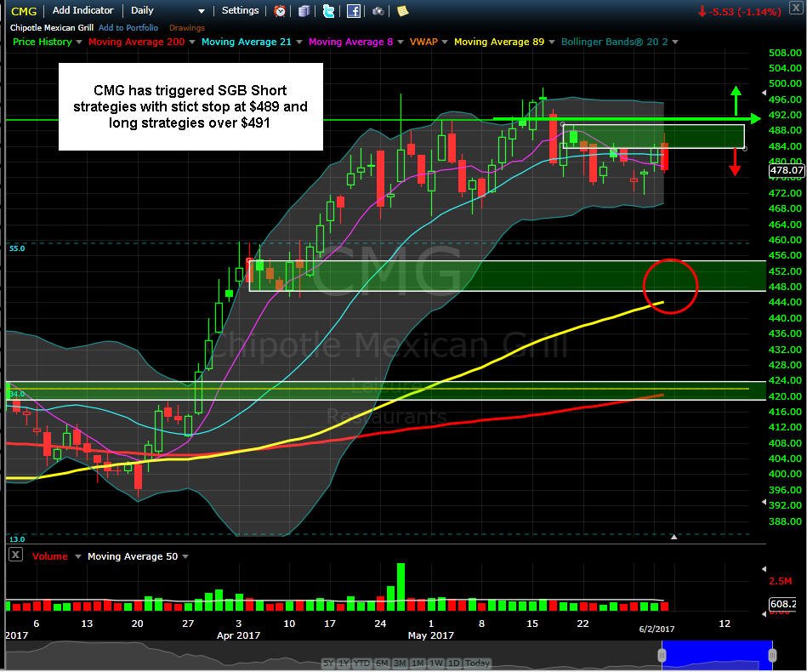This screenshot has height=672, width=807.
Task: Share chart via the Twitter icon
Action: tap(328, 11)
